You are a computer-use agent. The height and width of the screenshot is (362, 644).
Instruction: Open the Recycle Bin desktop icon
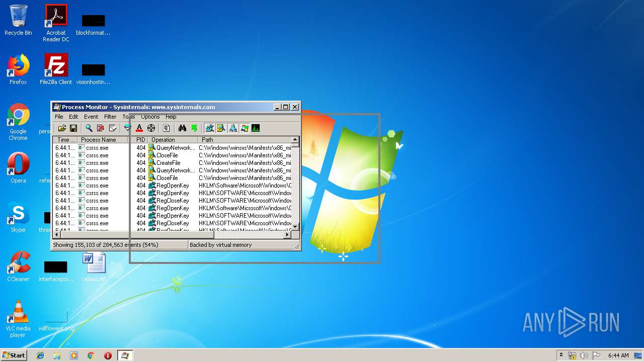(18, 20)
